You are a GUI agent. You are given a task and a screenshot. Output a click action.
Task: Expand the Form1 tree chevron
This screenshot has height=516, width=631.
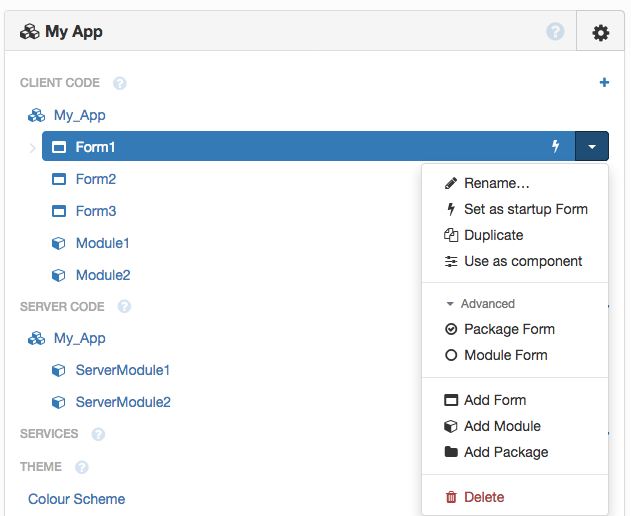pyautogui.click(x=32, y=148)
